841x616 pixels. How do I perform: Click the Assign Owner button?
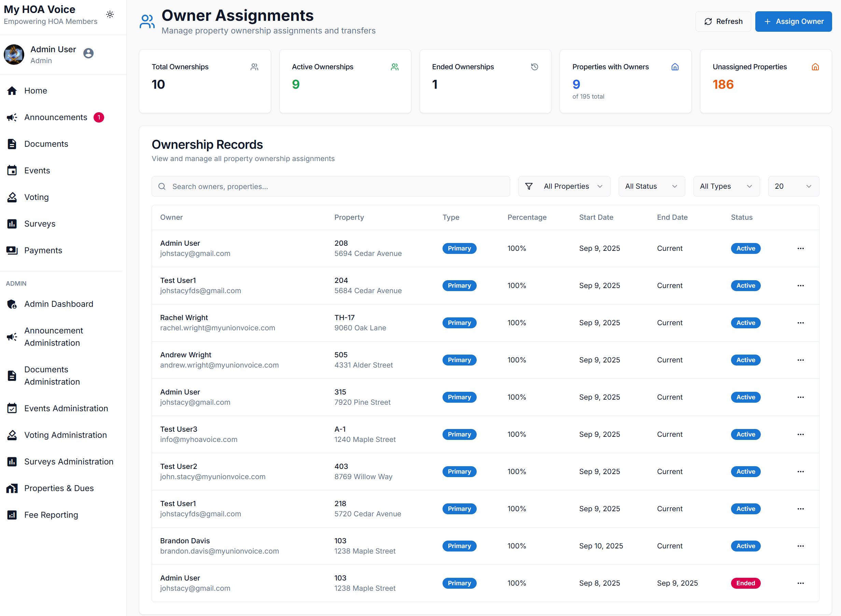pos(793,22)
